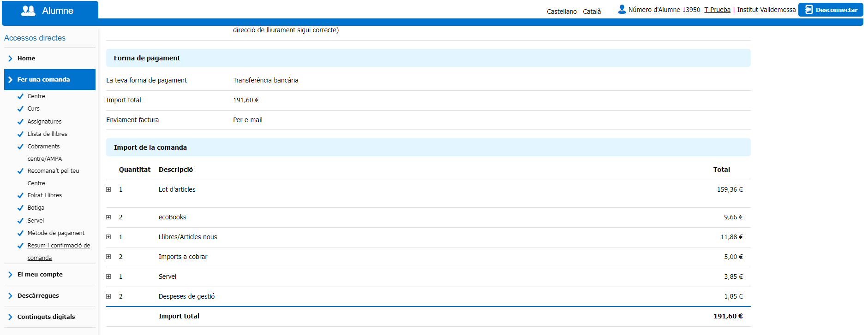Click the checkmark icon next to Assignatures
This screenshot has height=335, width=868.
tap(20, 122)
